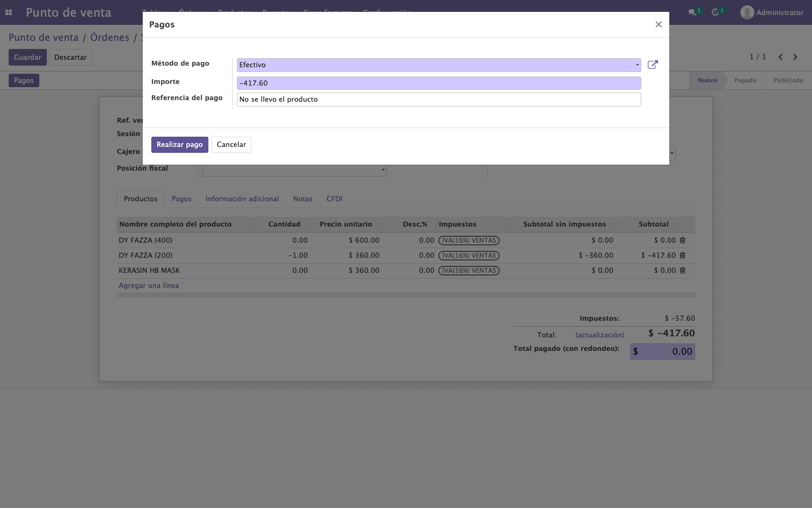Click the Importe amount field

[439, 83]
